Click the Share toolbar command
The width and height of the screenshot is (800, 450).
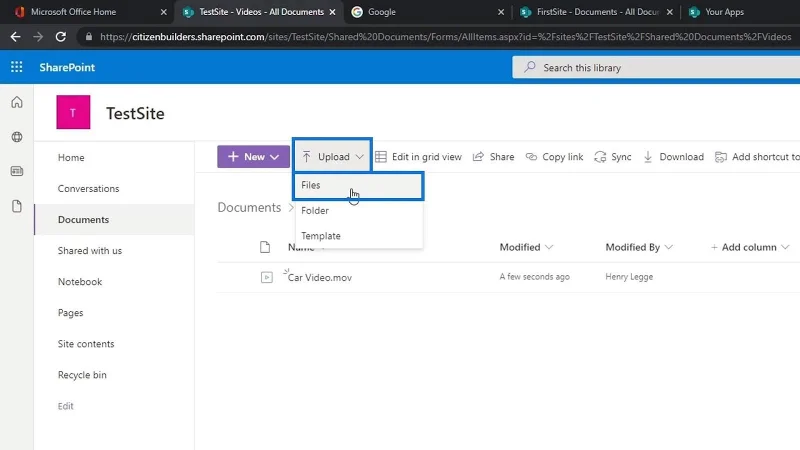click(x=493, y=157)
